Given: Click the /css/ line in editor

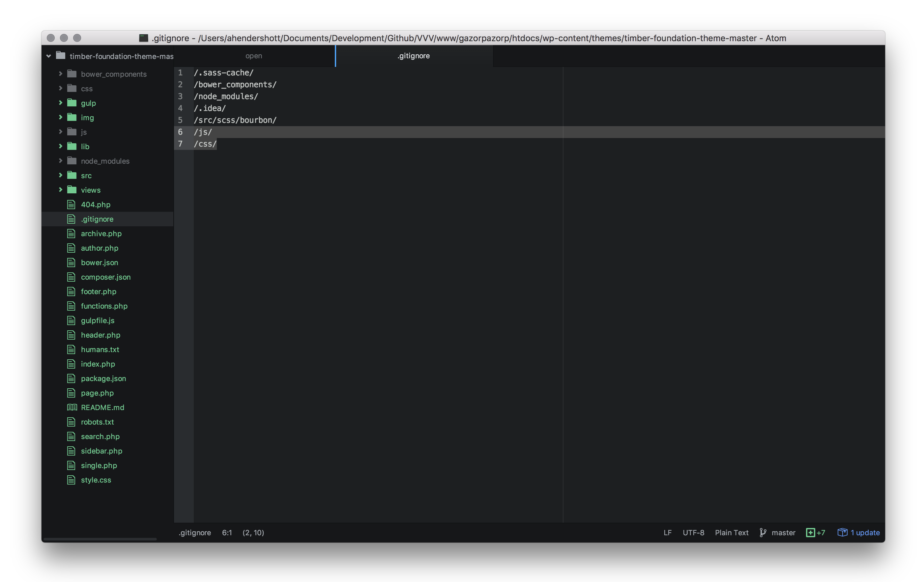Looking at the screenshot, I should 205,144.
